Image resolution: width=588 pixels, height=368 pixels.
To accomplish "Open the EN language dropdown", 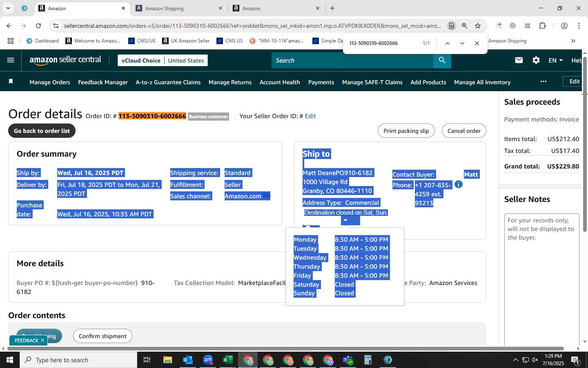I will coord(555,60).
